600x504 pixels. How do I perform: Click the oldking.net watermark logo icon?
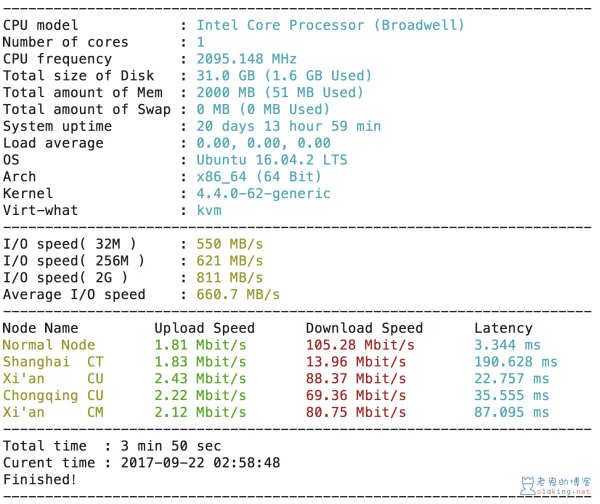528,485
